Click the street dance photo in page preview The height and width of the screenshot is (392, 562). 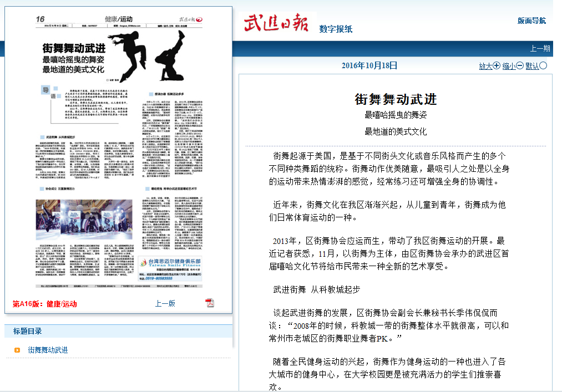pyautogui.click(x=84, y=220)
